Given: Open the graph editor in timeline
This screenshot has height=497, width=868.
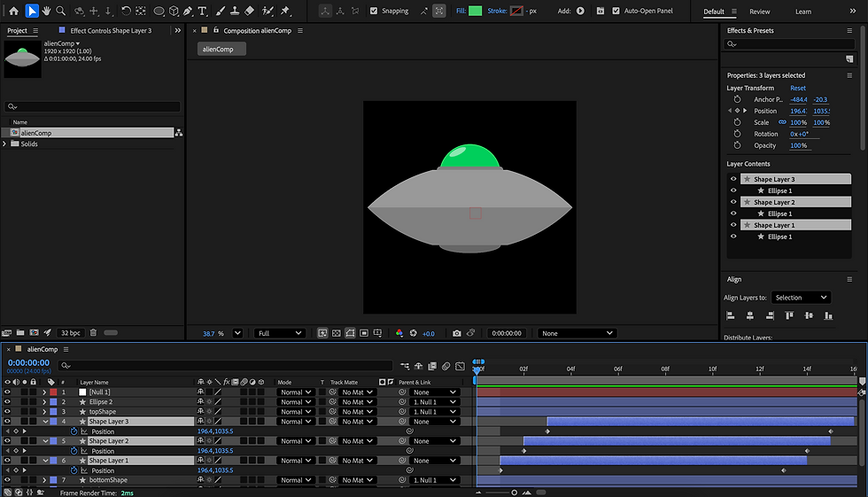Looking at the screenshot, I should (460, 367).
